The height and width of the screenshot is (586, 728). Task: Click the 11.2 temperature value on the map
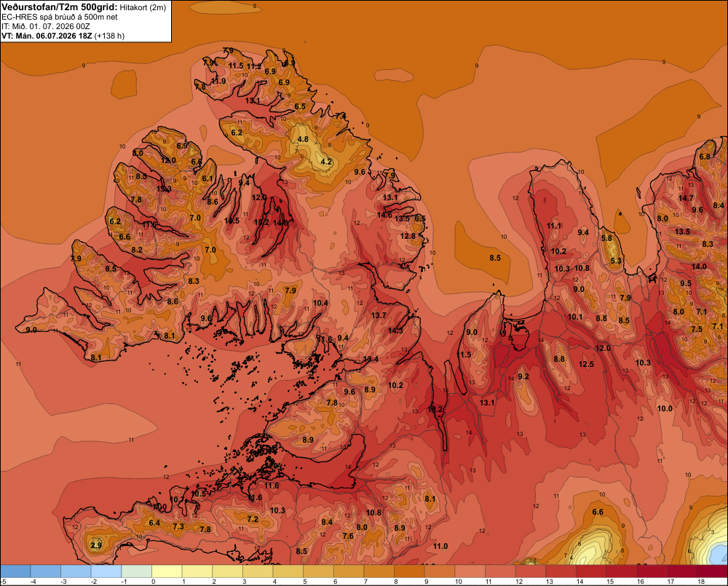[x=254, y=66]
